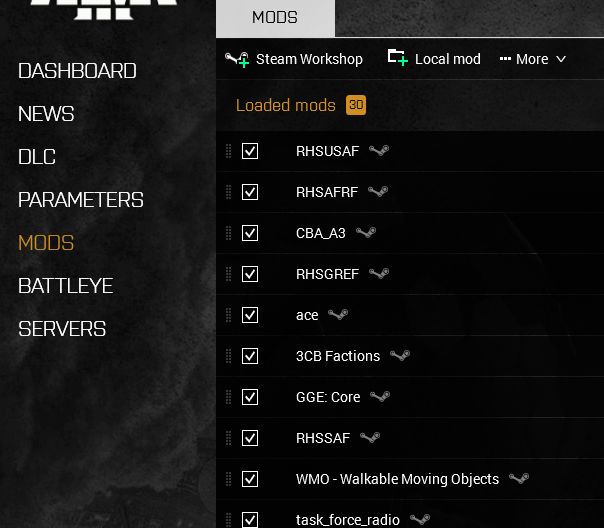Screen dimensions: 604x528
Task: Uncheck the RHSUSAF mod checkbox
Action: click(250, 151)
